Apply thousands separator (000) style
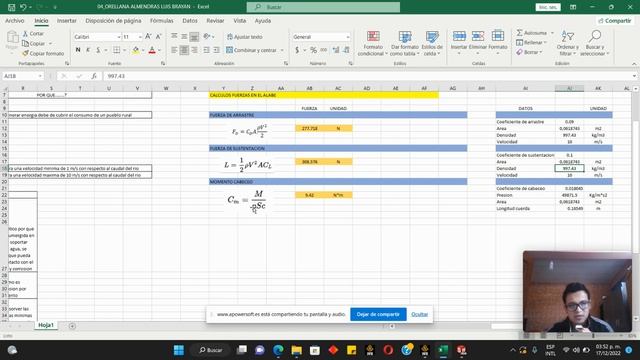 (324, 50)
